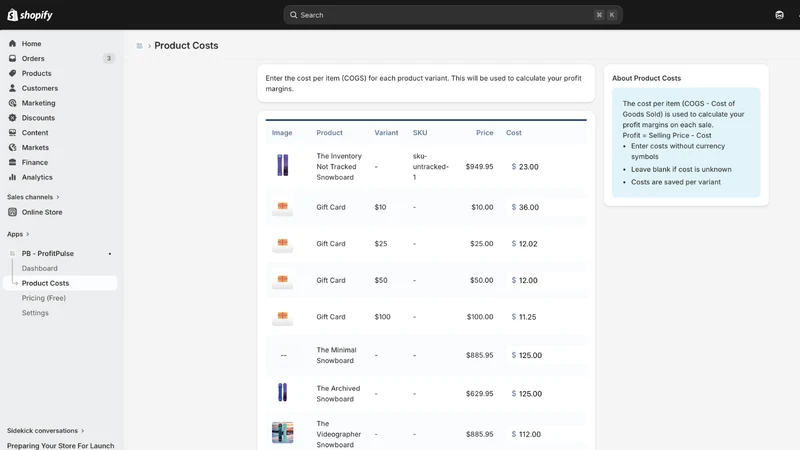
Task: Open the Marketing target icon
Action: point(12,103)
